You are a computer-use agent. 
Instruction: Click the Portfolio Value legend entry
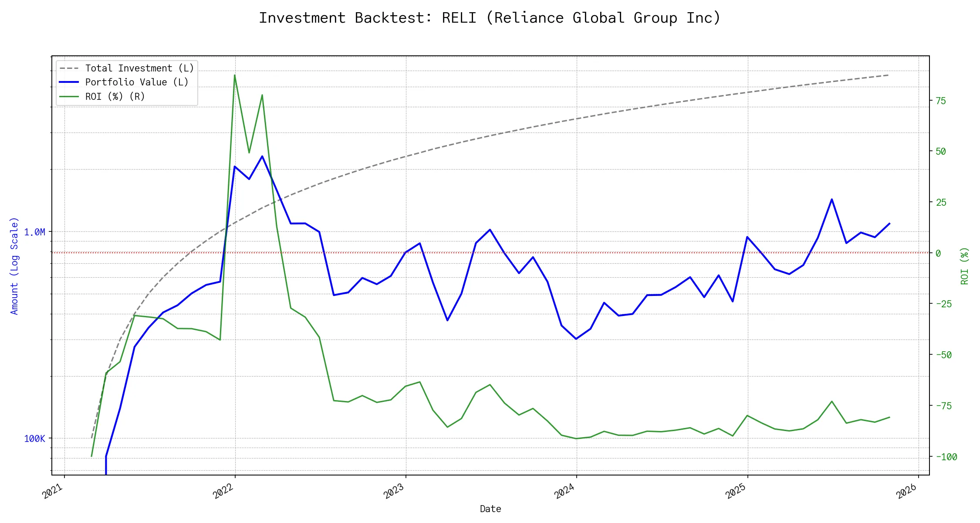click(137, 82)
